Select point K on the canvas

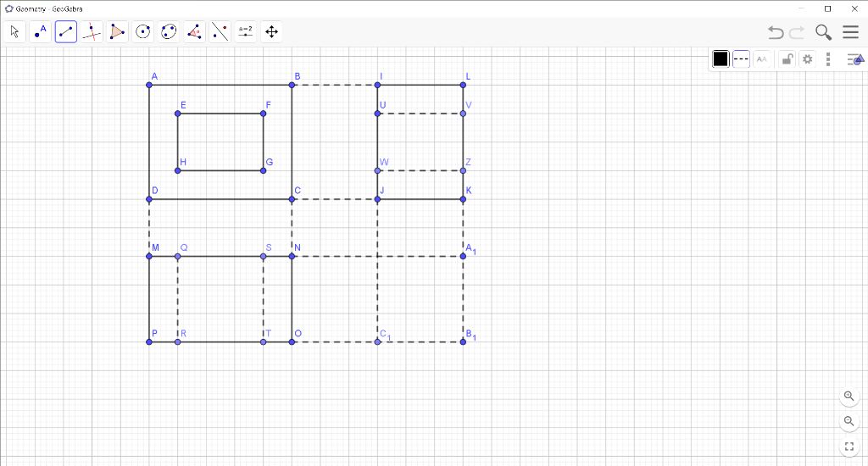coord(463,199)
